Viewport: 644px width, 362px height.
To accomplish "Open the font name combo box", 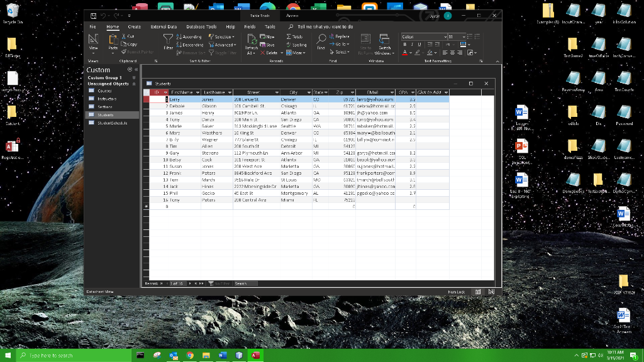I will (x=423, y=37).
